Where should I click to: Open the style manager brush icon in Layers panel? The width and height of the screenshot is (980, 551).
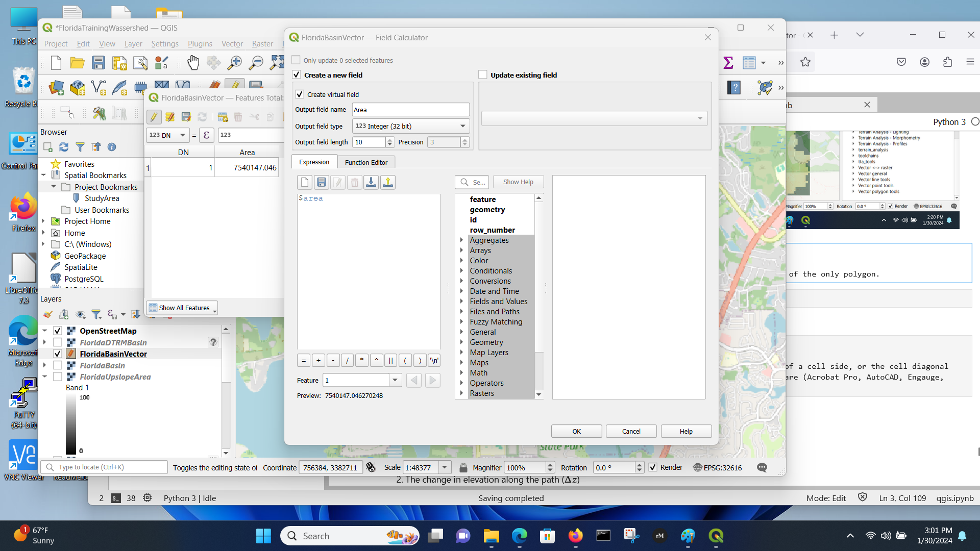(47, 314)
